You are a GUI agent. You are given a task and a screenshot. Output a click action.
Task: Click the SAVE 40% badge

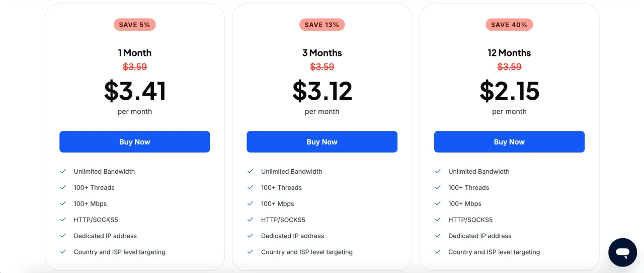509,25
